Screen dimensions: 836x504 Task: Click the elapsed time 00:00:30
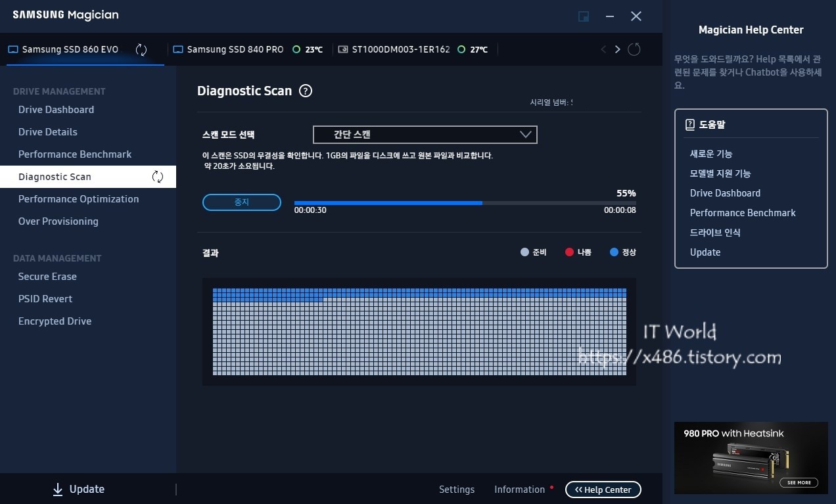point(310,211)
